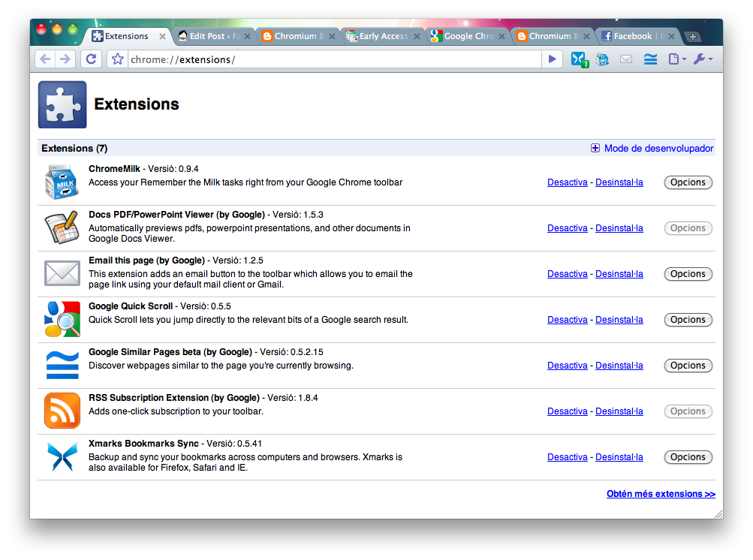Close the Facebook tab
Viewport: 753px width, 560px height.
[x=671, y=37]
